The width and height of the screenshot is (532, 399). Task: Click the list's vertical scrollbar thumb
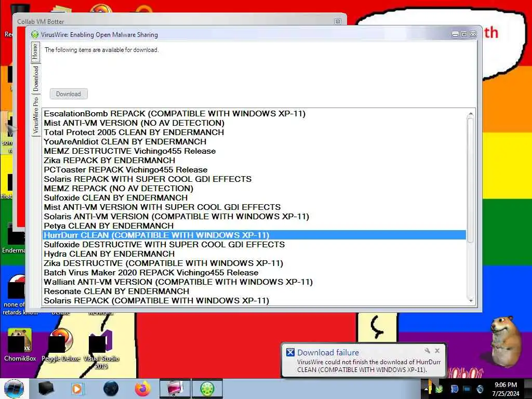(x=471, y=180)
